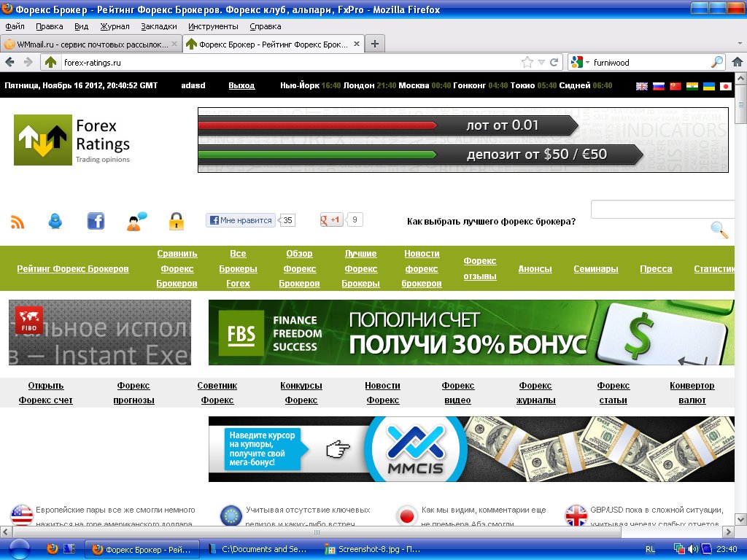Image resolution: width=747 pixels, height=560 pixels.
Task: Open the chat people icon
Action: 136,222
